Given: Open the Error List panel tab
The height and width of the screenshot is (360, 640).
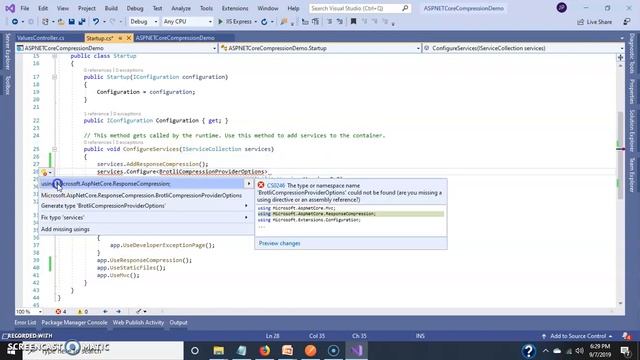Looking at the screenshot, I should 25,322.
